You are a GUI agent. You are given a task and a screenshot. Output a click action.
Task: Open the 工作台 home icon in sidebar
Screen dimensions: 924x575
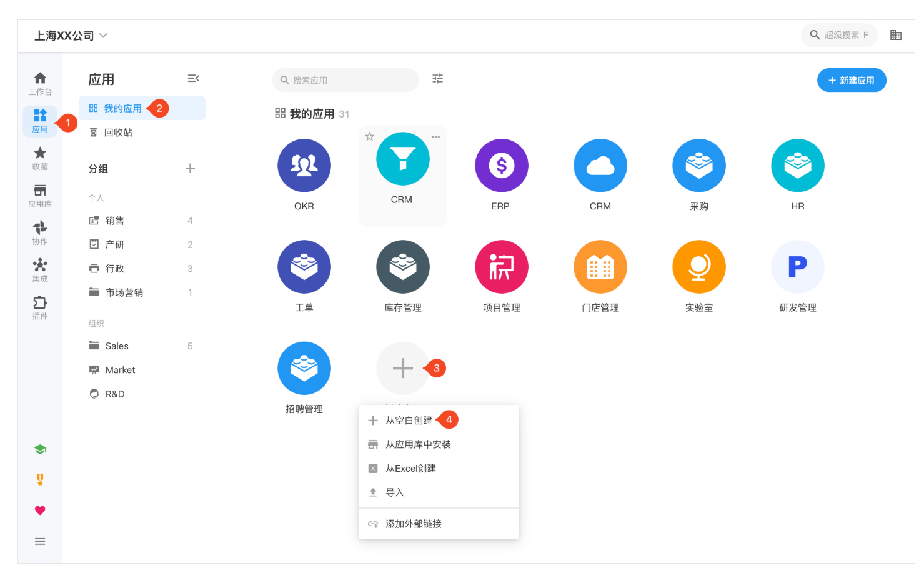click(x=40, y=83)
